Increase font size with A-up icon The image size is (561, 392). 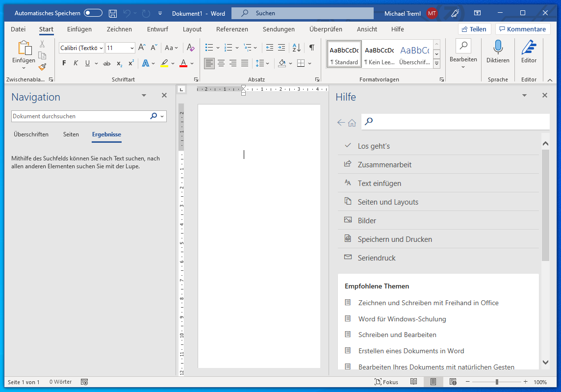point(142,47)
